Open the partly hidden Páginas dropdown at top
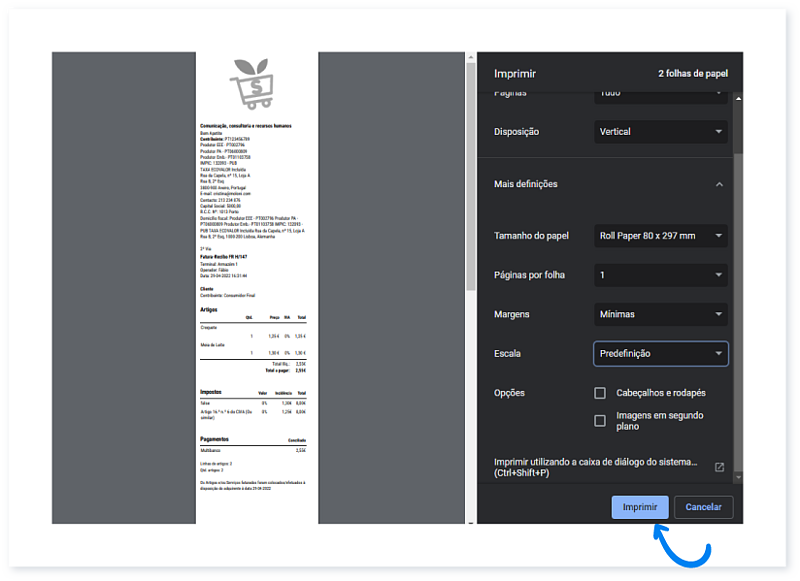 click(x=661, y=97)
